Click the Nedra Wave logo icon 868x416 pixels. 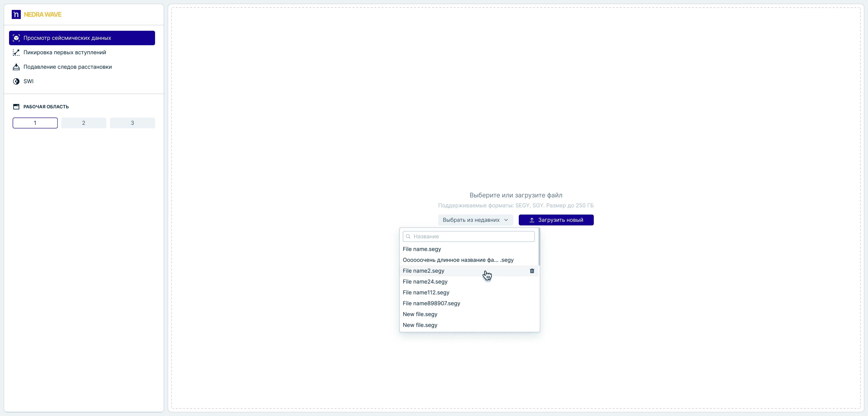click(16, 14)
